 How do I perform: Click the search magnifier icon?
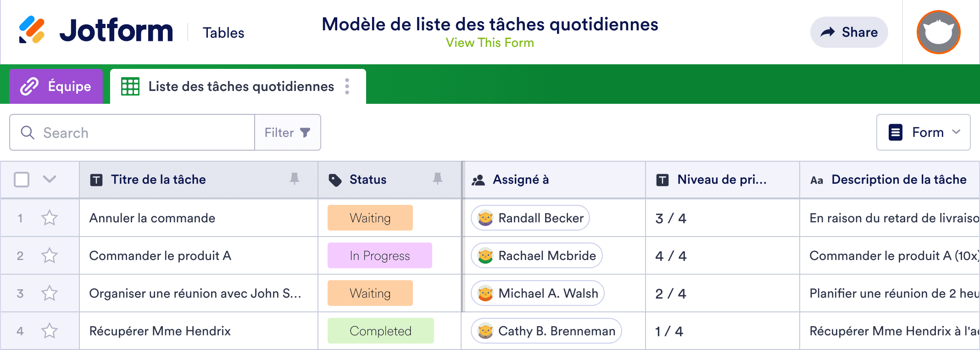[28, 132]
